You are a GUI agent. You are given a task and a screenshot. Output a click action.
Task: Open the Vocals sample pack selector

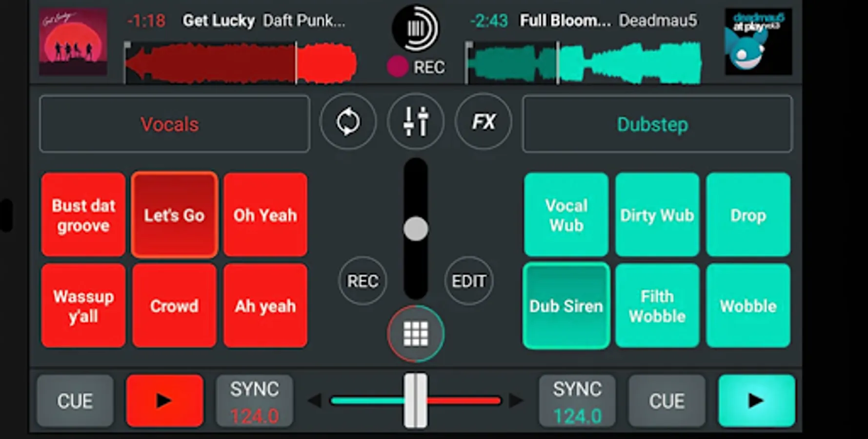click(174, 124)
